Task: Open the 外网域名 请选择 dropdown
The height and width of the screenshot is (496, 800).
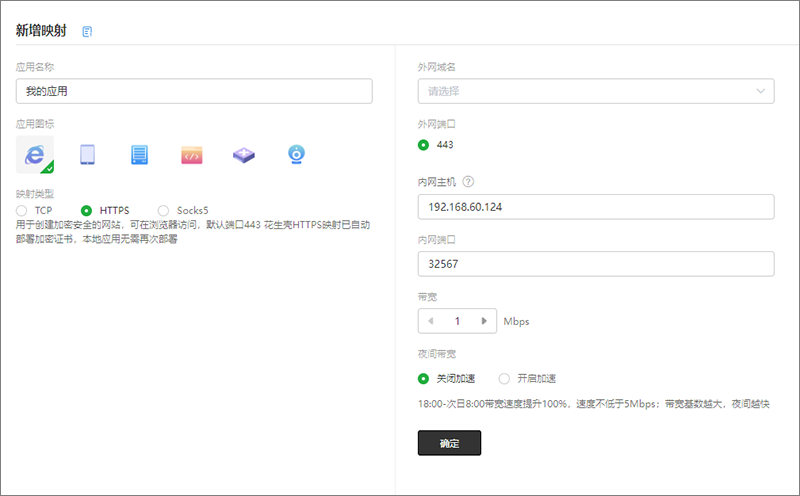Action: (x=596, y=91)
